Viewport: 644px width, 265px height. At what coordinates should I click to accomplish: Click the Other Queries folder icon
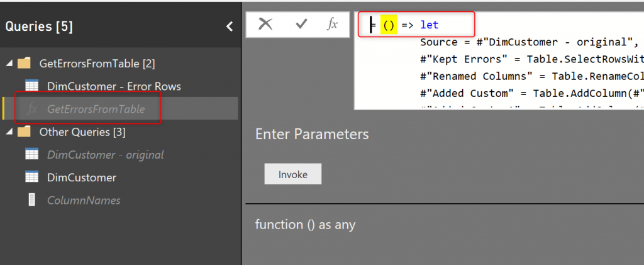point(24,132)
